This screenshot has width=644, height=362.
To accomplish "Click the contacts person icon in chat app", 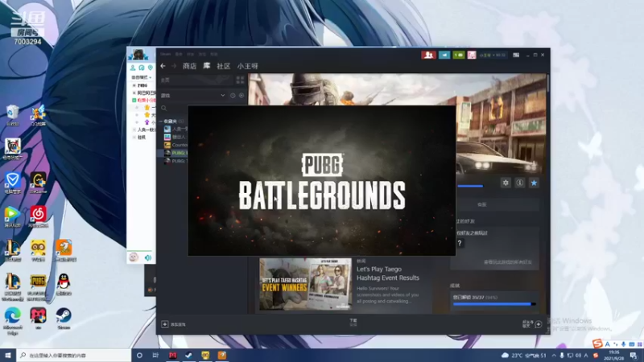I will [x=133, y=68].
